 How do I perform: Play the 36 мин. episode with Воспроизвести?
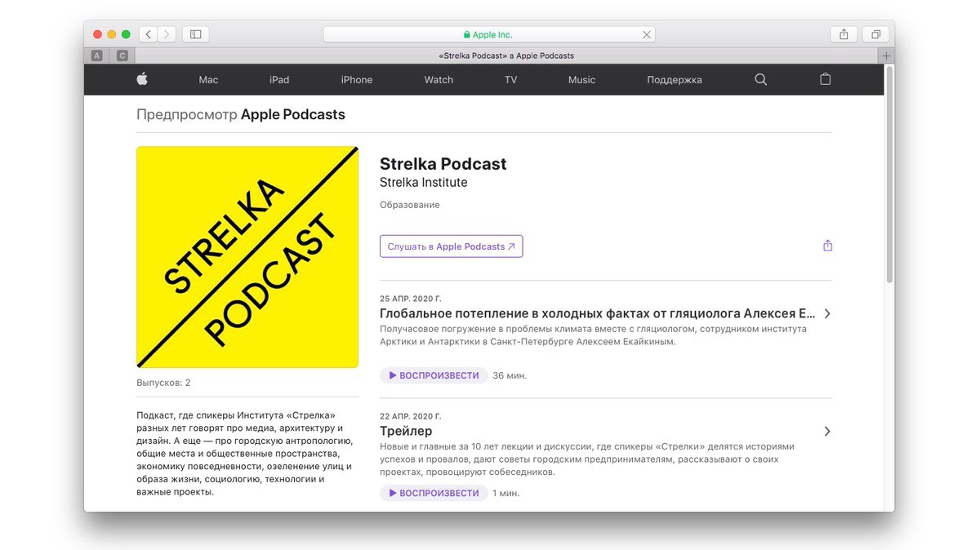coord(434,375)
